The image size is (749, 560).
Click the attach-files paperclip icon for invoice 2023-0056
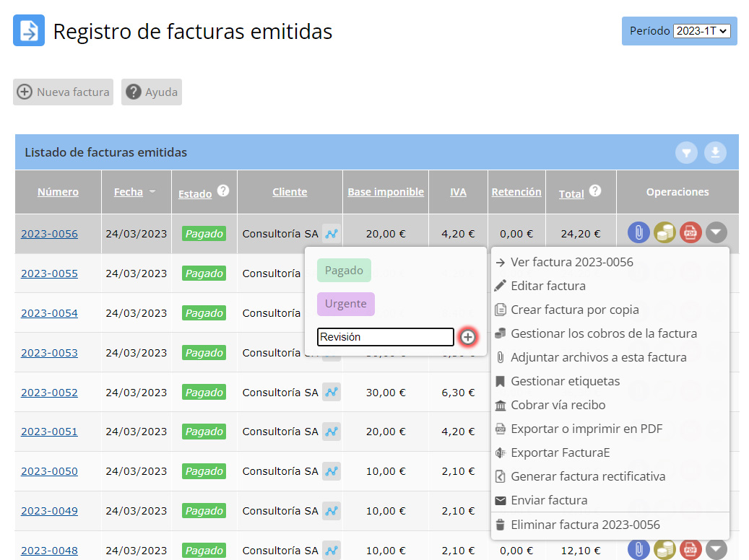[x=638, y=232]
